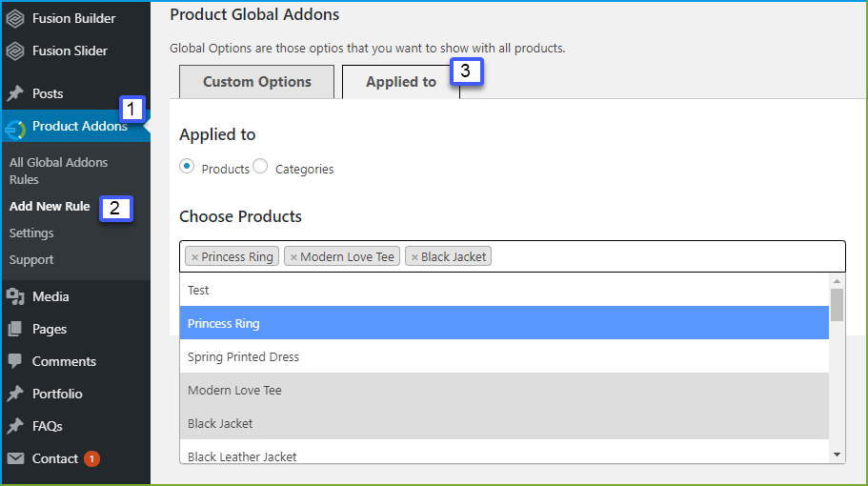This screenshot has height=486, width=868.
Task: Remove the Black Jacket tag
Action: [414, 257]
